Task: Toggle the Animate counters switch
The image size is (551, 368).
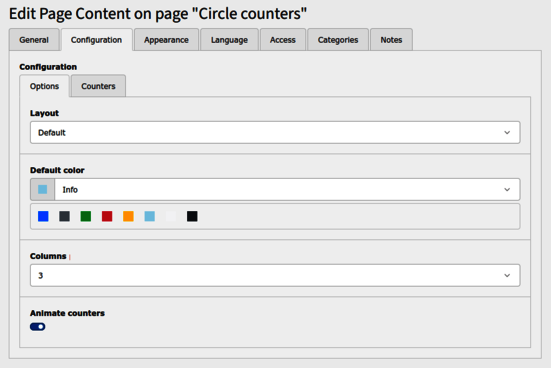Action: [38, 327]
